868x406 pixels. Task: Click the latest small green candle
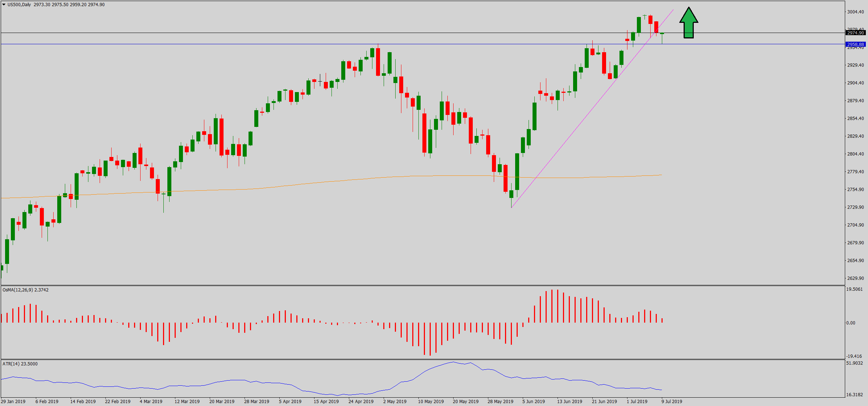(662, 33)
